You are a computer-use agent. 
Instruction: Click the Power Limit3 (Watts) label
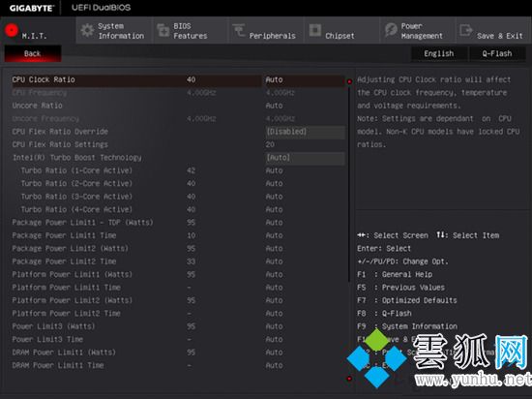point(53,326)
